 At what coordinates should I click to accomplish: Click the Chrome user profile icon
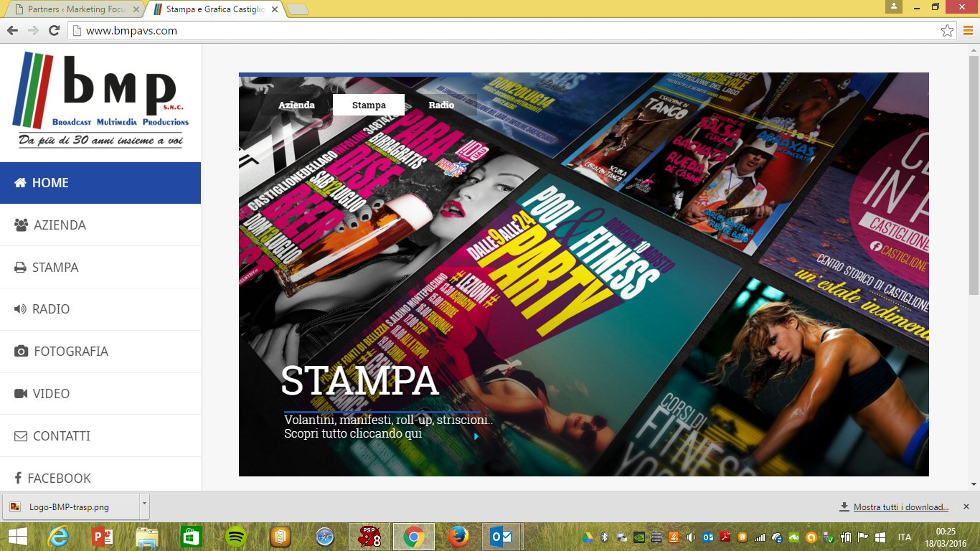coord(893,6)
